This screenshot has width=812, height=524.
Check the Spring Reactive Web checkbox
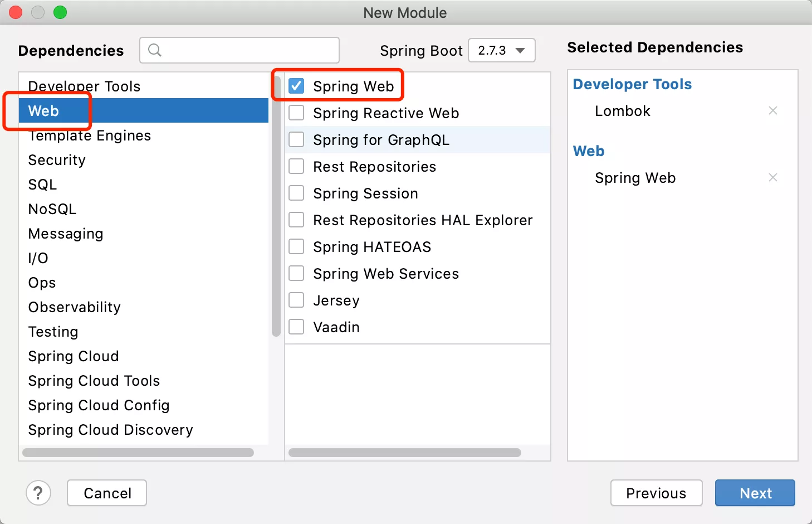[296, 113]
